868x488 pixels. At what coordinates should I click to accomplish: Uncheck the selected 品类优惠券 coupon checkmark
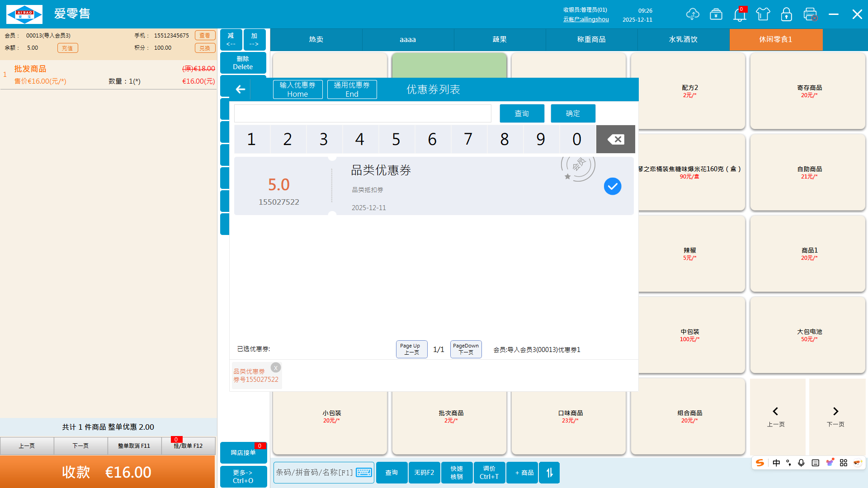(613, 186)
